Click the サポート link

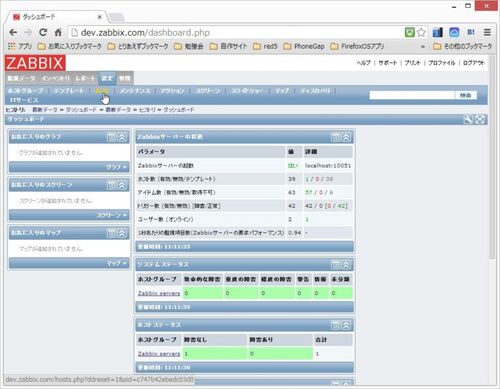click(388, 63)
